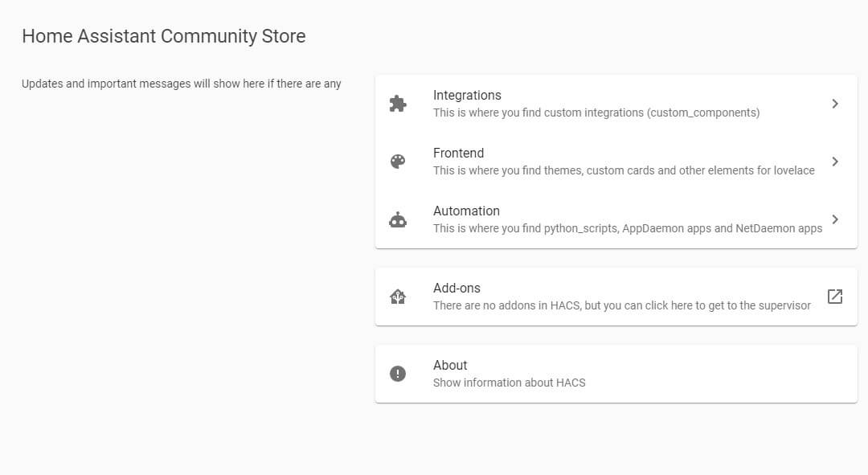Open the Add-ons entry title

click(x=457, y=288)
